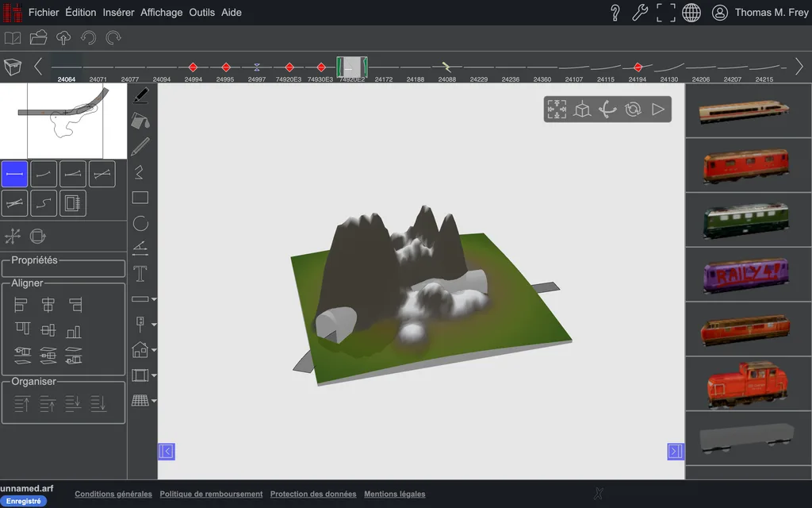Open the Édition menu
Screen dimensions: 812x508
click(x=81, y=13)
